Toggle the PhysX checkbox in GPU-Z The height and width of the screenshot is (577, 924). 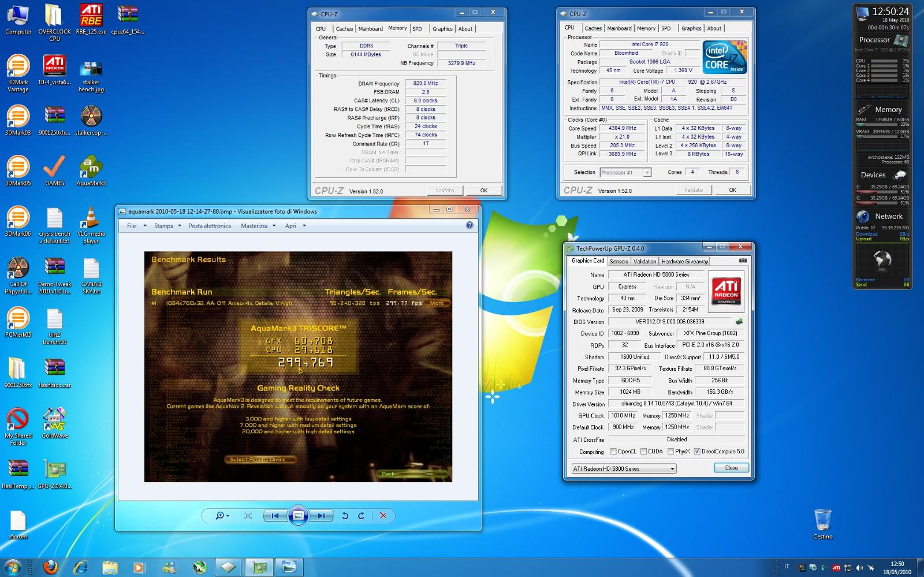[670, 452]
